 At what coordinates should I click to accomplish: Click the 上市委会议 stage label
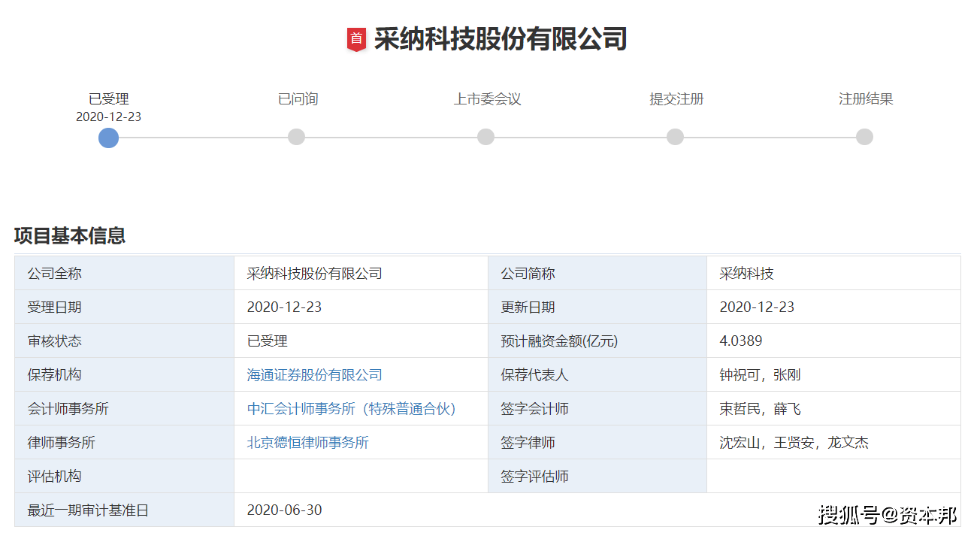487,99
